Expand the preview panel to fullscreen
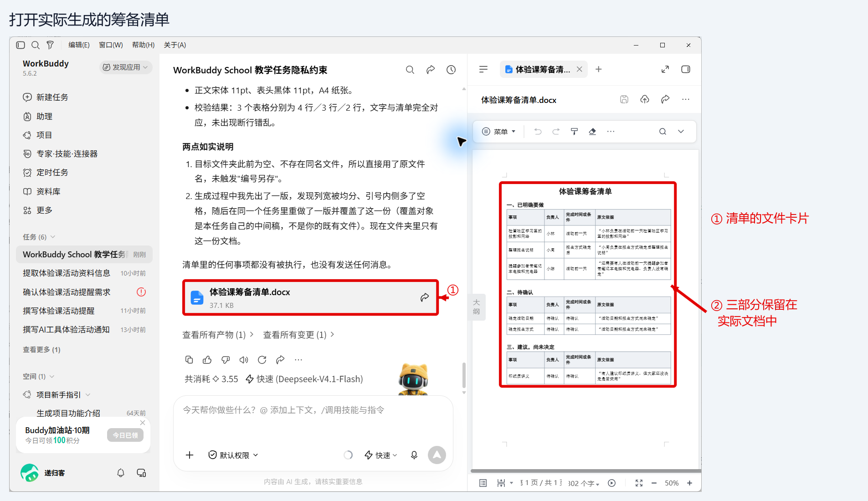 pos(665,69)
